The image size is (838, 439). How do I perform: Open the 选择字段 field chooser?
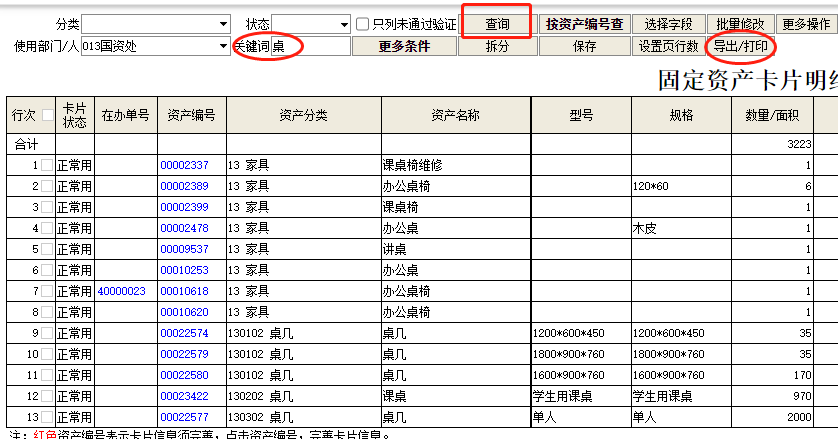pyautogui.click(x=669, y=23)
